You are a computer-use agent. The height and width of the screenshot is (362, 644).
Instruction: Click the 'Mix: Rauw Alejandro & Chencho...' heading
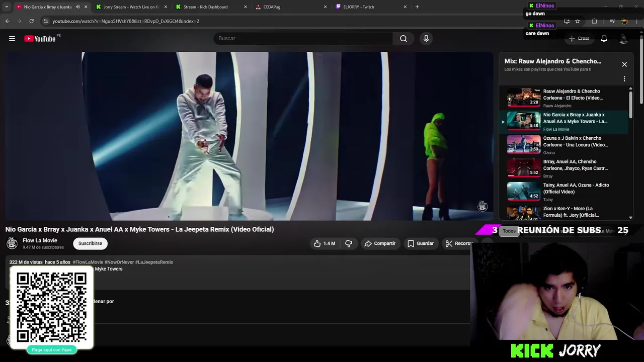click(553, 61)
